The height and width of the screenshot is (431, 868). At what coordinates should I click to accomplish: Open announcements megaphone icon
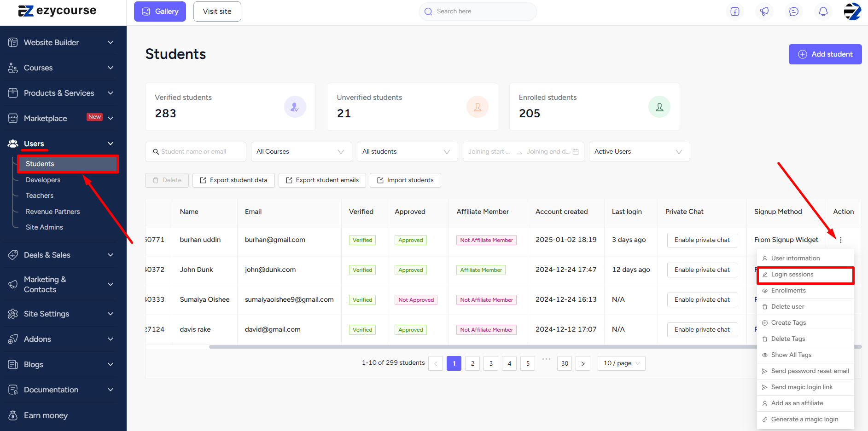pyautogui.click(x=764, y=11)
